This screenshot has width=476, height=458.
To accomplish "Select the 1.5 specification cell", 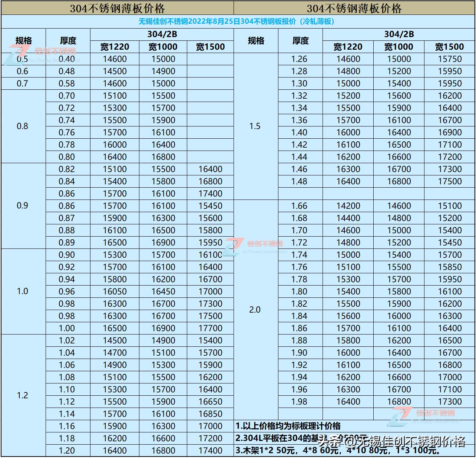I will pos(255,126).
